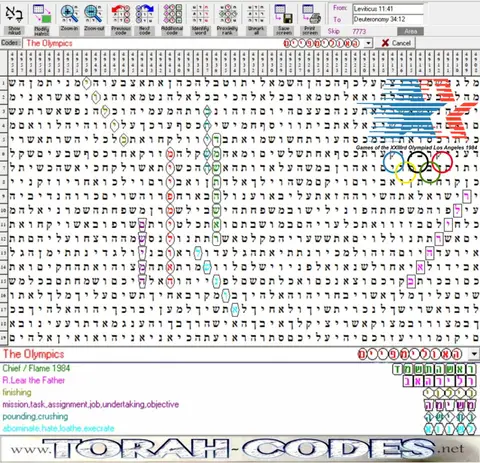Click the Codes field containing The Olympics
Screen dimensions: 480x463
pyautogui.click(x=193, y=43)
